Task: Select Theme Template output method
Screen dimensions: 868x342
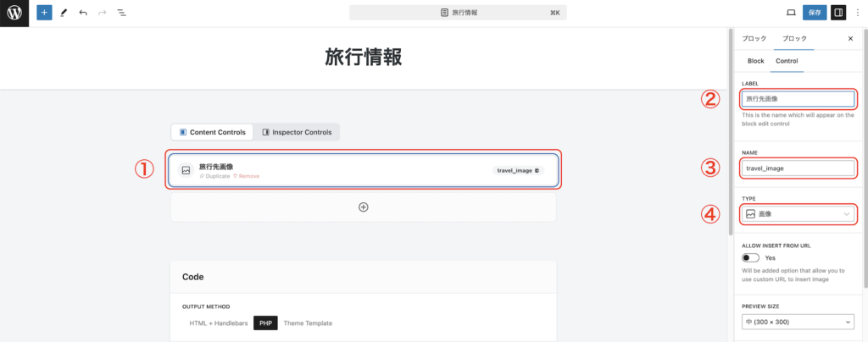Action: pos(308,323)
